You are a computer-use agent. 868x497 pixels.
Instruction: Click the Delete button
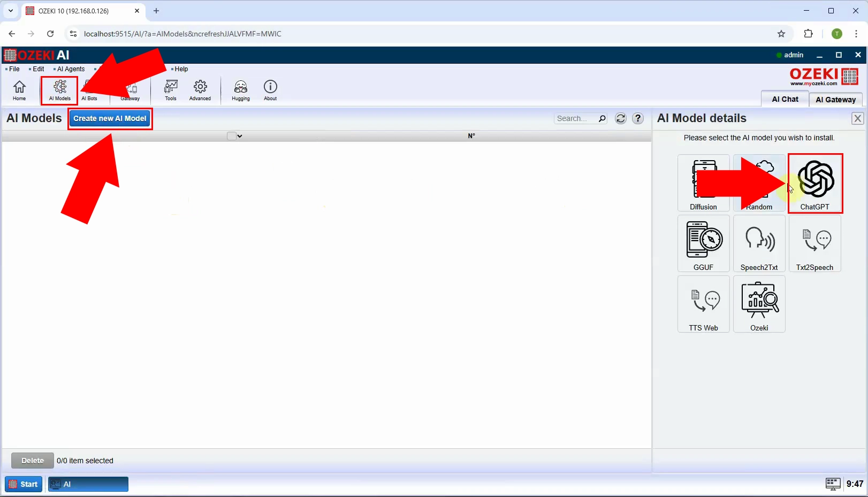pos(33,461)
